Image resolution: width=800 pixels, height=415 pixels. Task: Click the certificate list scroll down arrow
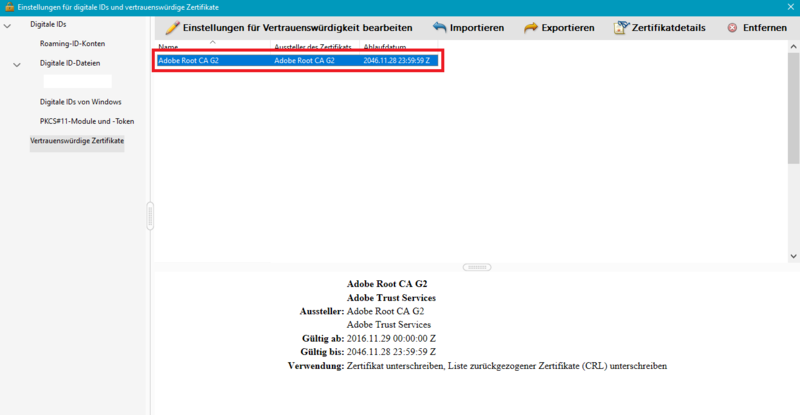(793, 256)
